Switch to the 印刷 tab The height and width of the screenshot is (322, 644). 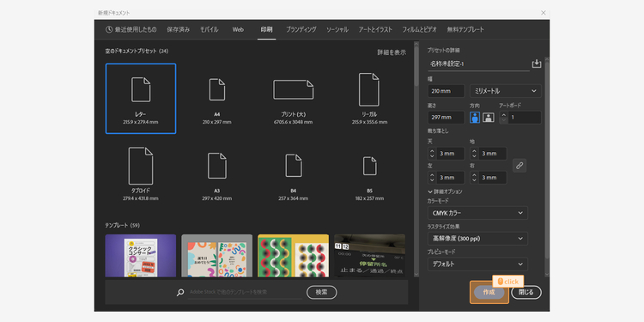click(266, 29)
